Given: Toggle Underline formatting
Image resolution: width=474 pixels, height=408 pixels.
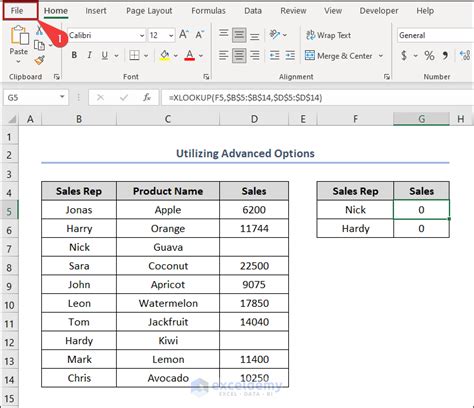Looking at the screenshot, I should tap(105, 55).
